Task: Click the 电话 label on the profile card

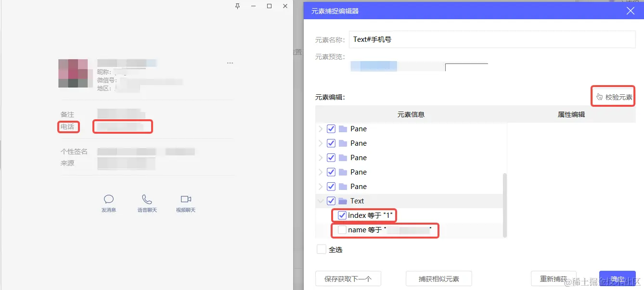Action: coord(67,127)
